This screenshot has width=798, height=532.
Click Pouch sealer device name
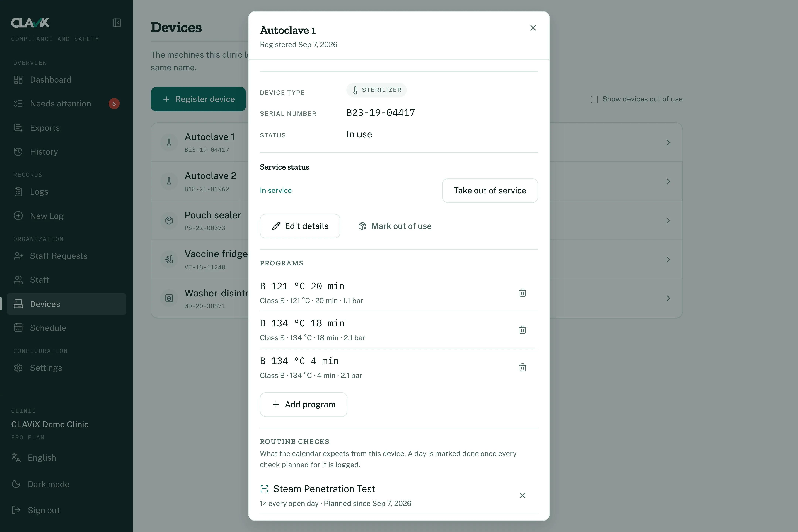click(213, 215)
